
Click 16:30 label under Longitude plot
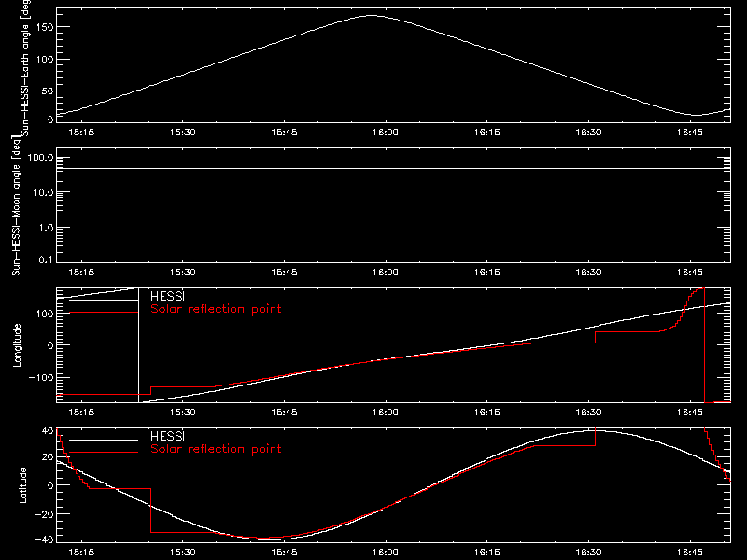click(588, 413)
